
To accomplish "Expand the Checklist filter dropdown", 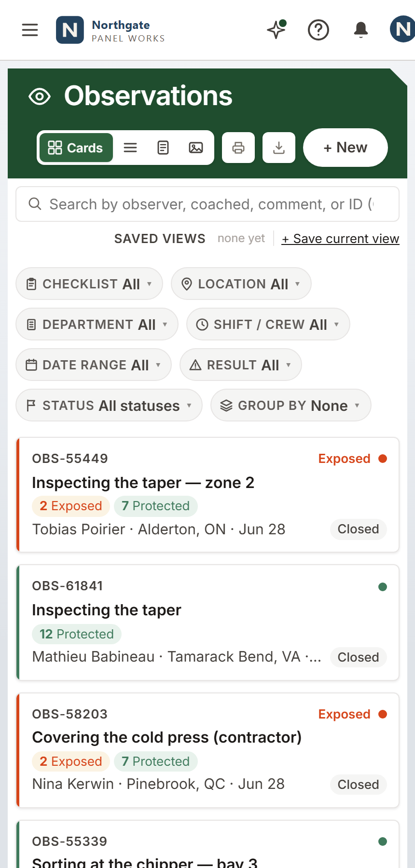I will [x=89, y=284].
